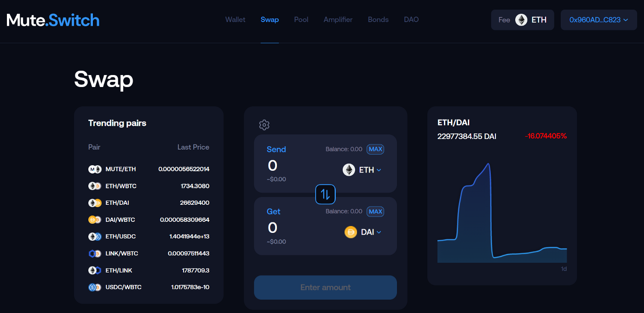Click price 1.4041944e+13
The width and height of the screenshot is (644, 313).
[190, 237]
